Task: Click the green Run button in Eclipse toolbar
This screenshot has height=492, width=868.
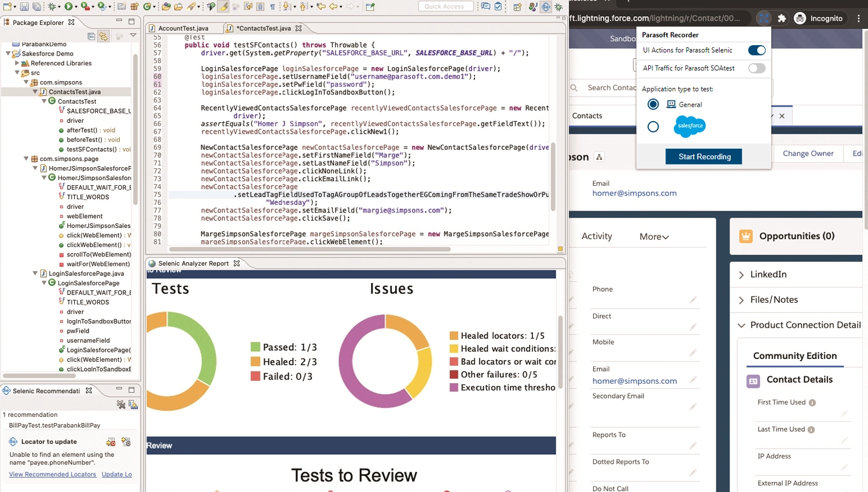Action: [x=68, y=7]
